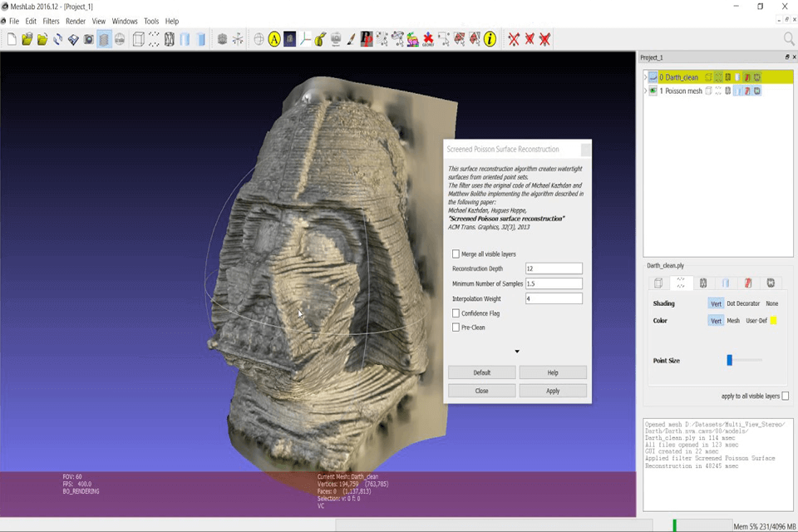
Task: Click the Default button
Action: pos(481,372)
